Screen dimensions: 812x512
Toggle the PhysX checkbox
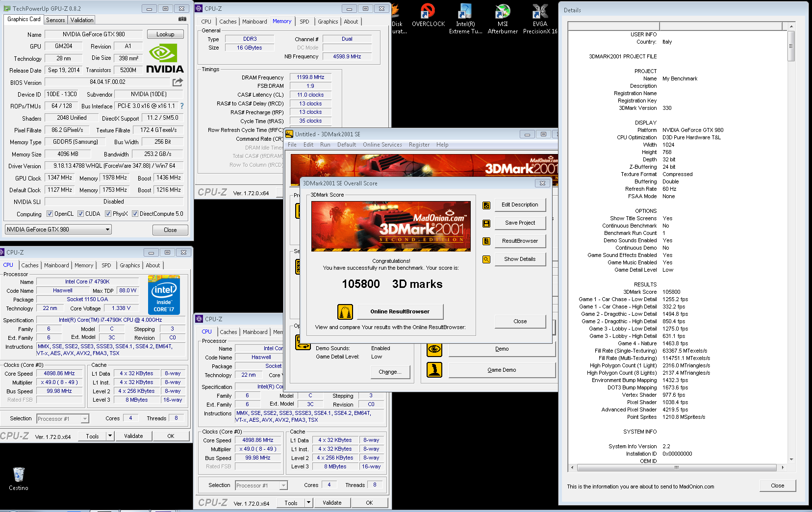108,214
